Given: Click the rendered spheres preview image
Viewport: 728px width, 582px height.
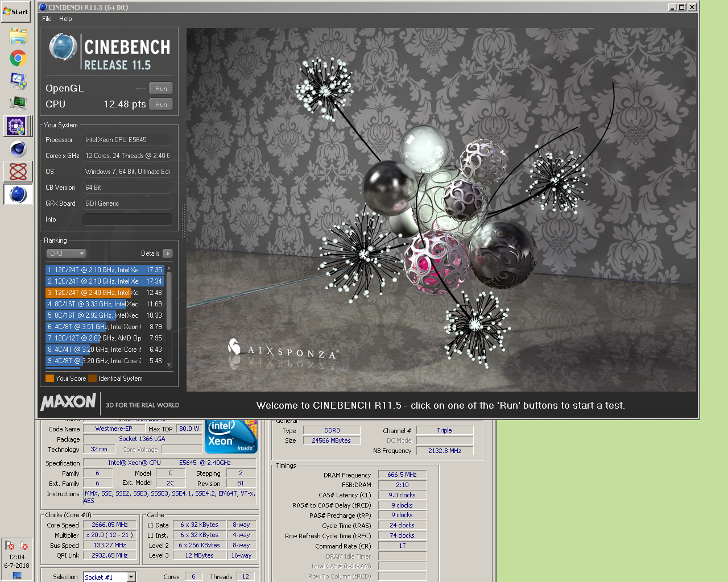Looking at the screenshot, I should click(441, 210).
